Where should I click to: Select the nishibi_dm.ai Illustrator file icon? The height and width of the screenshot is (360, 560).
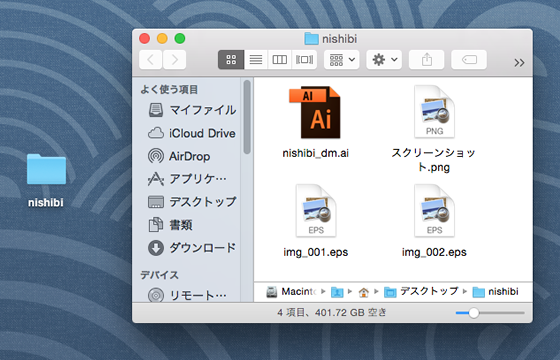pyautogui.click(x=315, y=112)
